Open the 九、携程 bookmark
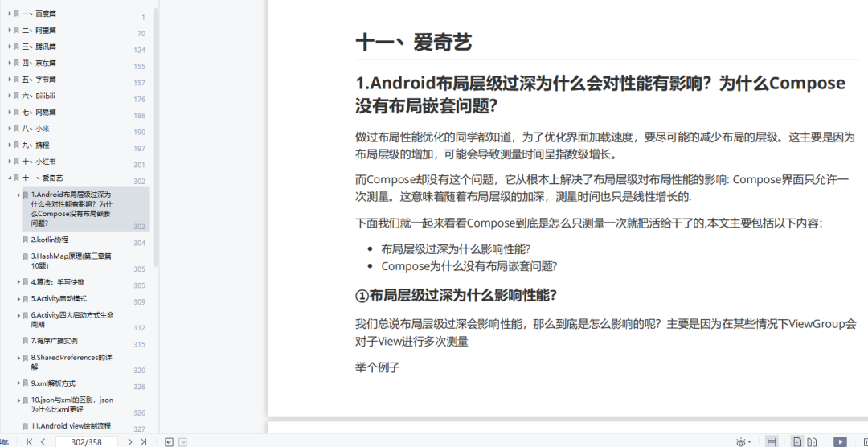Image resolution: width=868 pixels, height=447 pixels. (x=35, y=146)
